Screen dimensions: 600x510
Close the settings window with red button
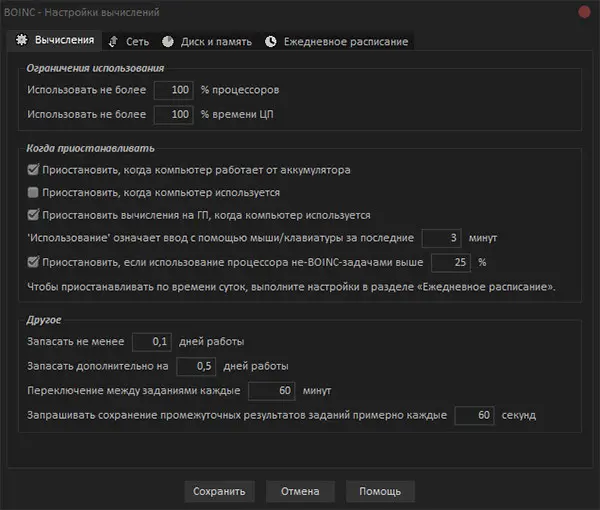click(x=583, y=11)
